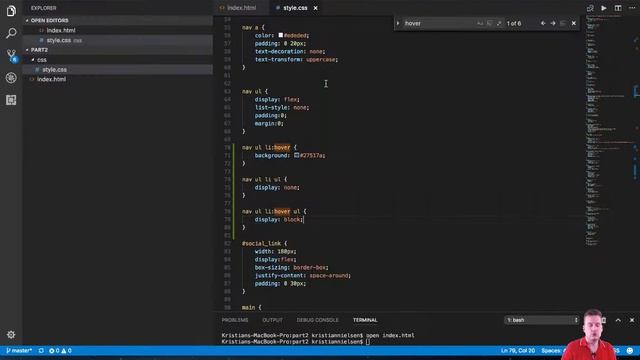Open style.css under OPEN EDITORS
This screenshot has width=640, height=360.
click(x=59, y=40)
